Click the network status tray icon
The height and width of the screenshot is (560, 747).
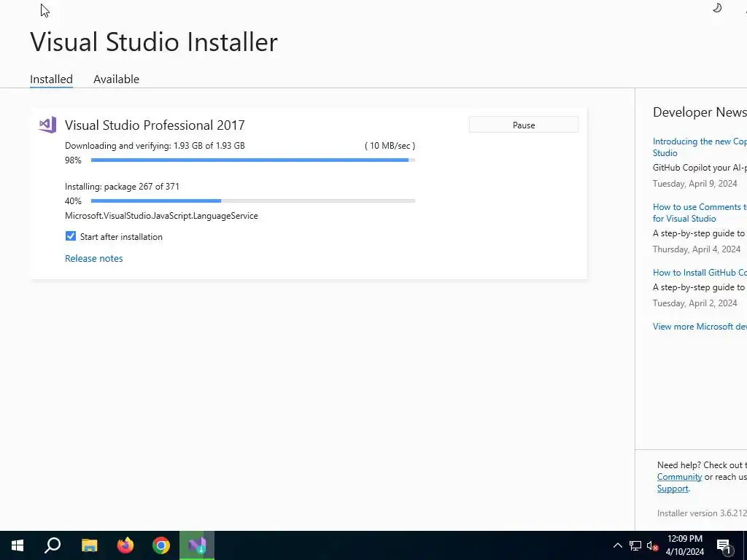[635, 545]
